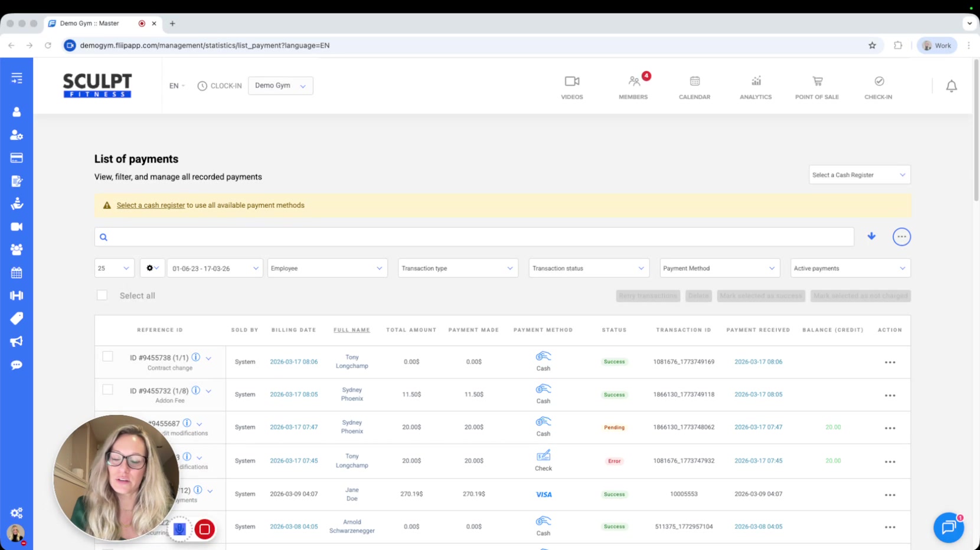Open the Select a Cash Register dropdown

859,175
